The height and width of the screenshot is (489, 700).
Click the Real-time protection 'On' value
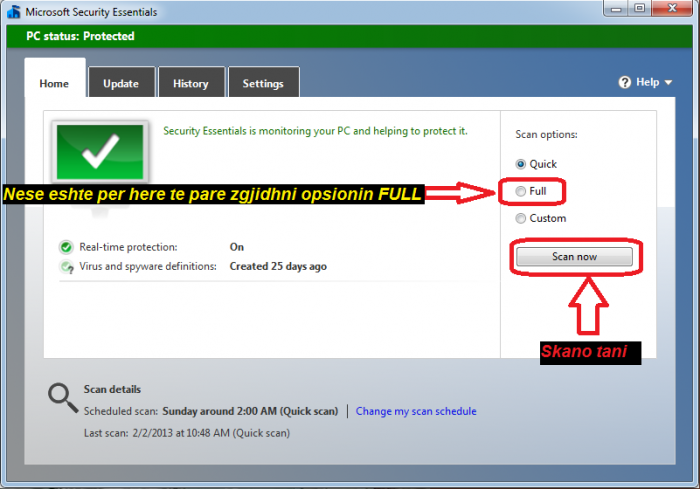click(237, 247)
